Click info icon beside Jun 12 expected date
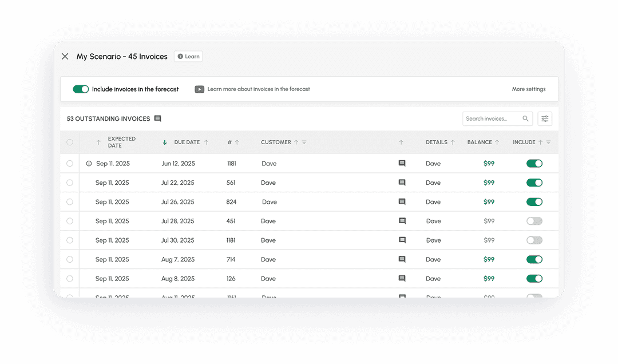The width and height of the screenshot is (618, 364). (x=89, y=163)
